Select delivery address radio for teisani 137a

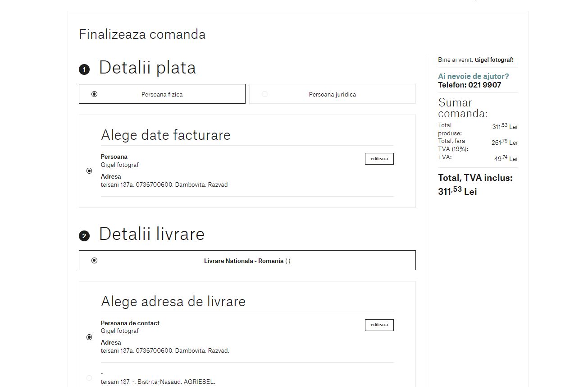pos(89,337)
